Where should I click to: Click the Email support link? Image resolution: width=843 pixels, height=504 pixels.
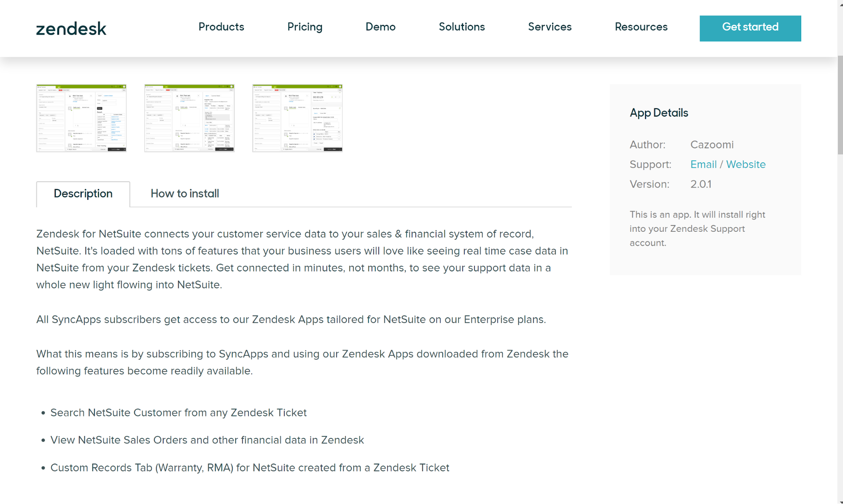(x=703, y=164)
